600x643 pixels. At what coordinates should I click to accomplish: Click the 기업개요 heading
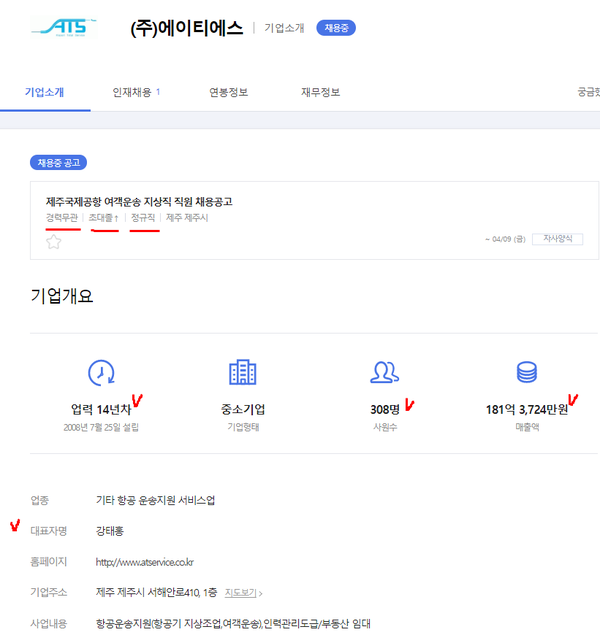[62, 296]
